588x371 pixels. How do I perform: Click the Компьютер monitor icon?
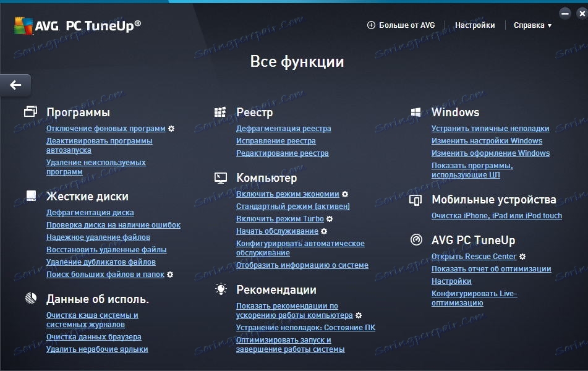pyautogui.click(x=221, y=178)
